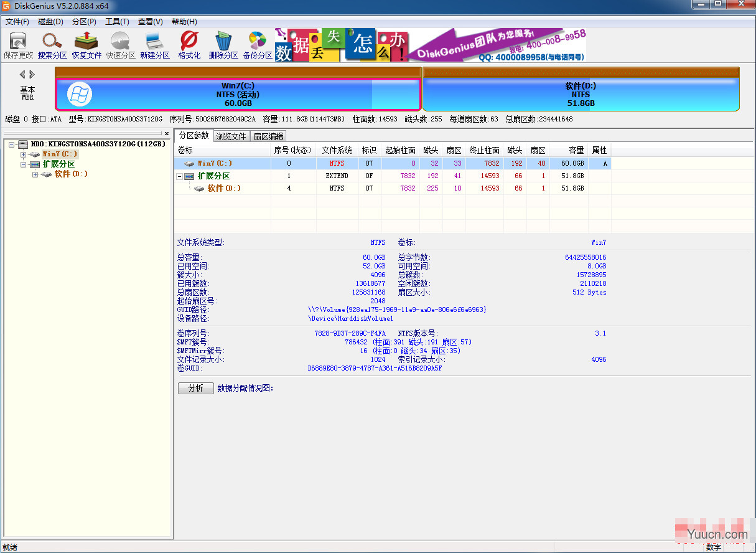Click total bytes value 64425558016
Viewport: 756px width, 553px height.
[586, 257]
